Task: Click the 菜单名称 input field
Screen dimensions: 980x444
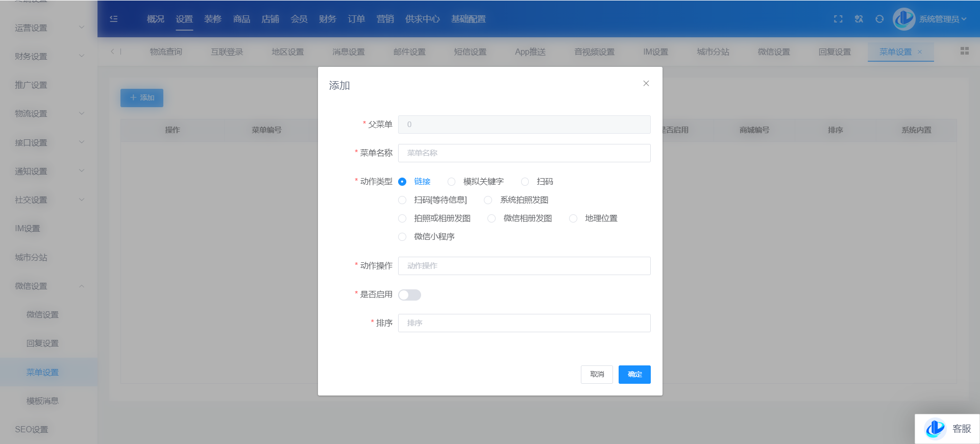Action: [524, 153]
